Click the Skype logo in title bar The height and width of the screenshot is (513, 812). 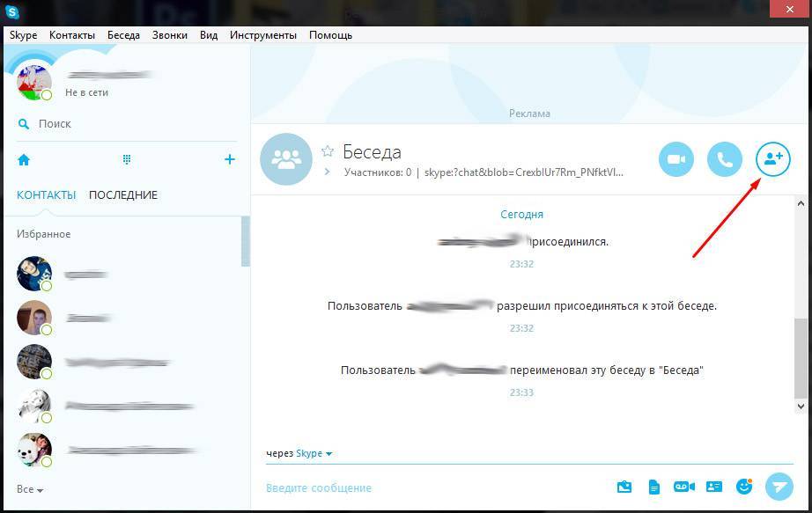click(11, 11)
